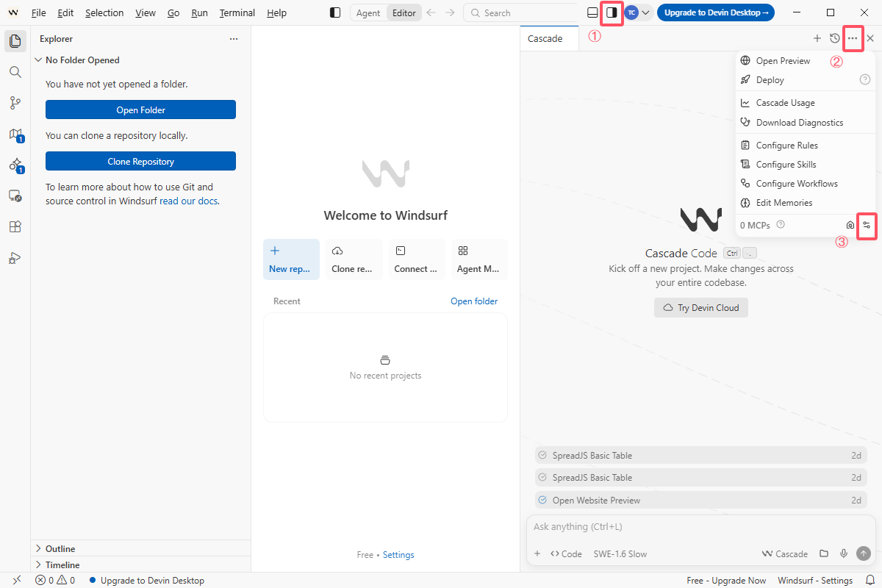Go forward with the right arrow

(x=451, y=12)
